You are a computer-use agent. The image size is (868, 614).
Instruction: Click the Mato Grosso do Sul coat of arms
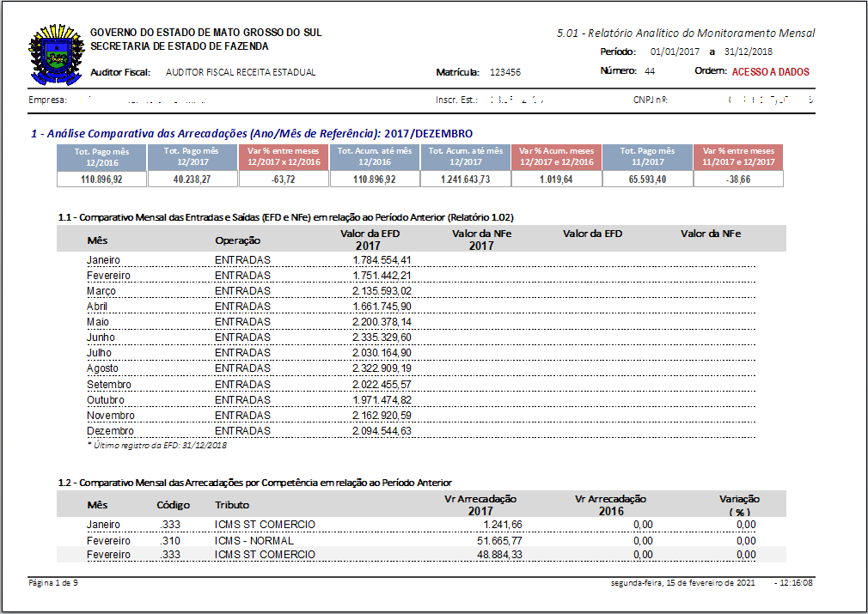pyautogui.click(x=57, y=53)
